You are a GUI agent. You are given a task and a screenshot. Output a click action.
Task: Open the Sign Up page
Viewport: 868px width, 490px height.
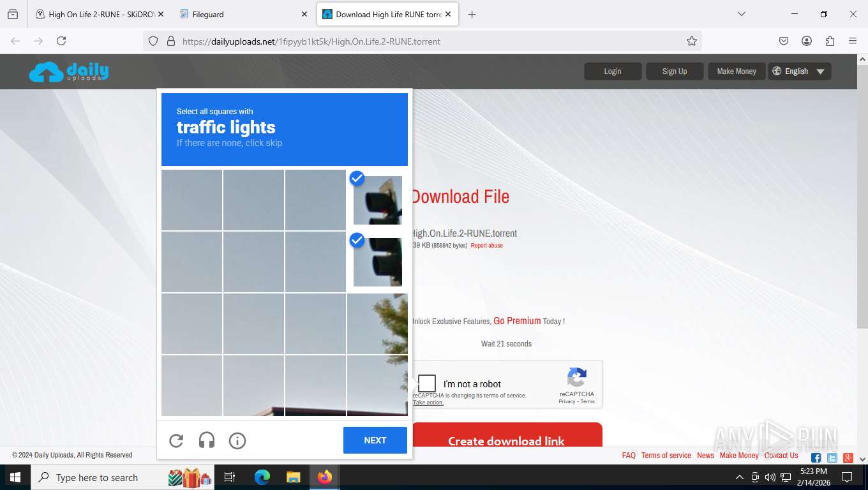[675, 71]
